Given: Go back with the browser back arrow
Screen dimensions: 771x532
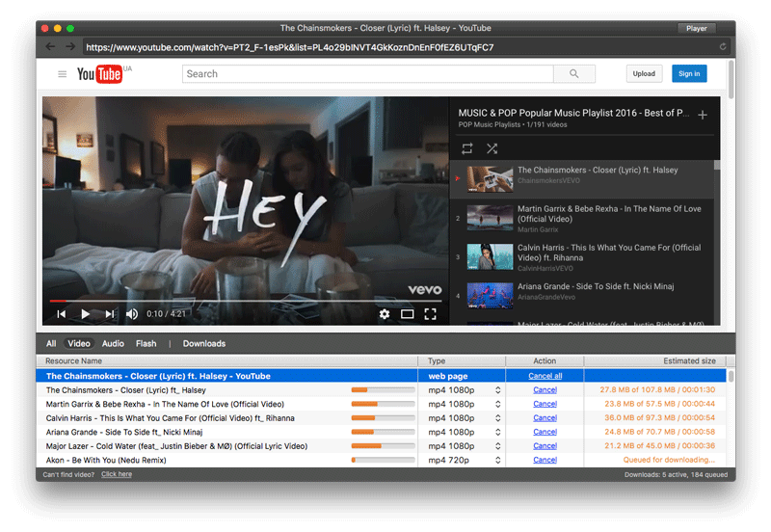Looking at the screenshot, I should 50,46.
